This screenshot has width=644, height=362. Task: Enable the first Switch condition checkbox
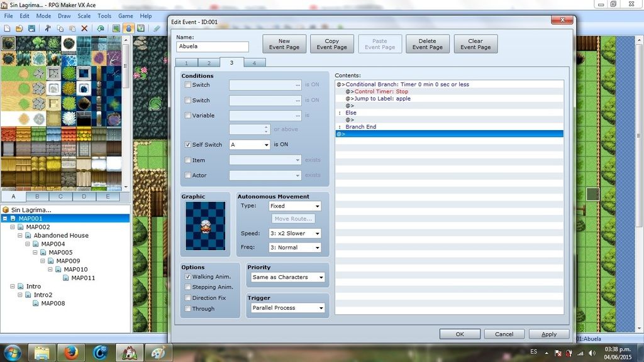tap(188, 85)
